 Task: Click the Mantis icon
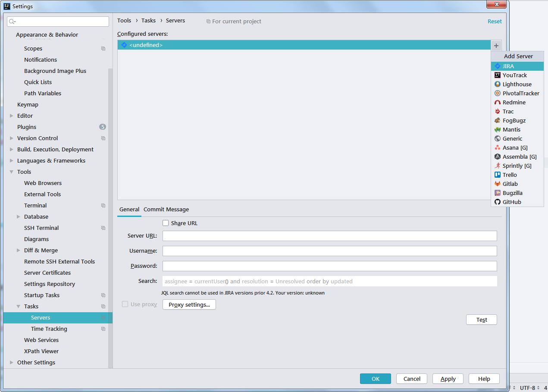498,129
